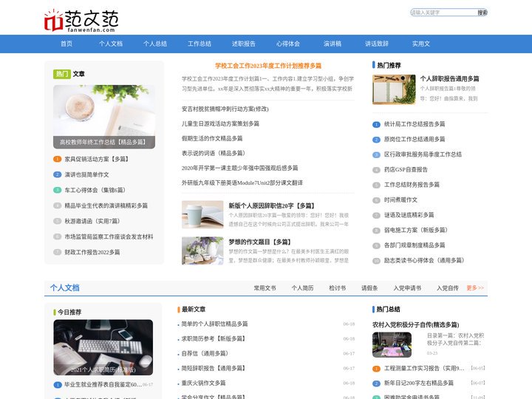Click the 高校教师年终工作总结 featured image
This screenshot has width=532, height=399.
(104, 117)
